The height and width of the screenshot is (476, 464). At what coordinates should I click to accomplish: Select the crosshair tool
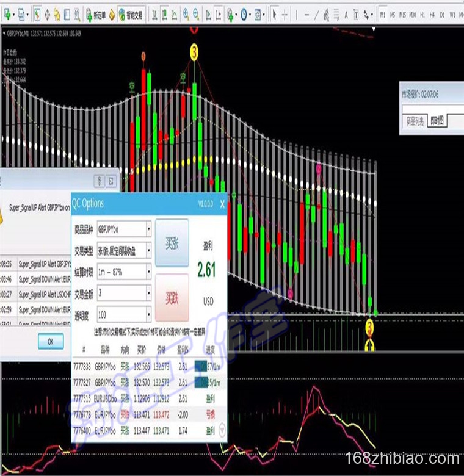(x=285, y=14)
